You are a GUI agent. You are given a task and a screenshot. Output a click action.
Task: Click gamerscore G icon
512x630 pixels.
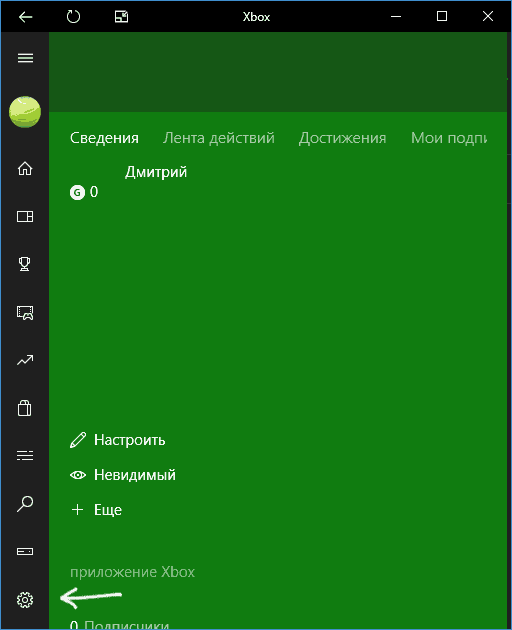(78, 192)
